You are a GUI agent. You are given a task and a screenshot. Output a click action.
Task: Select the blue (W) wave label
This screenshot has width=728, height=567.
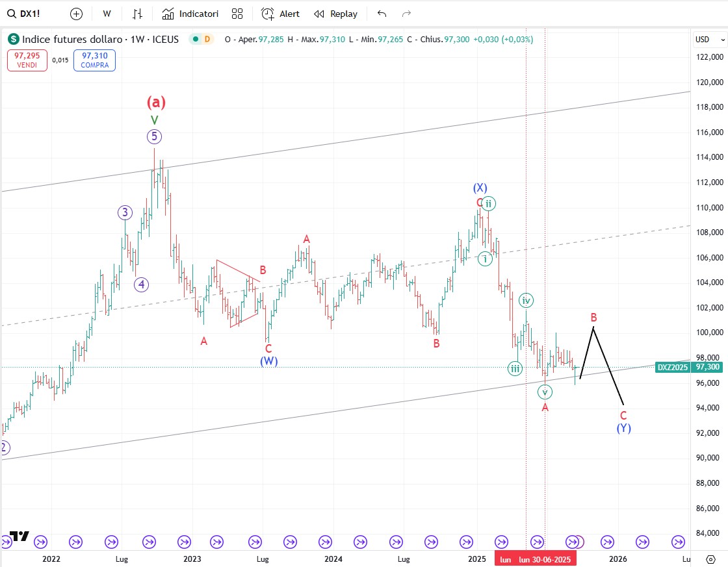269,360
